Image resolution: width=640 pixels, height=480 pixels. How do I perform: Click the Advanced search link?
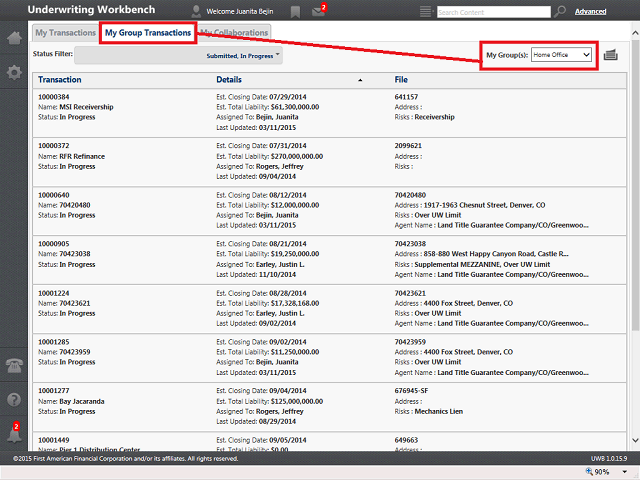click(x=590, y=11)
